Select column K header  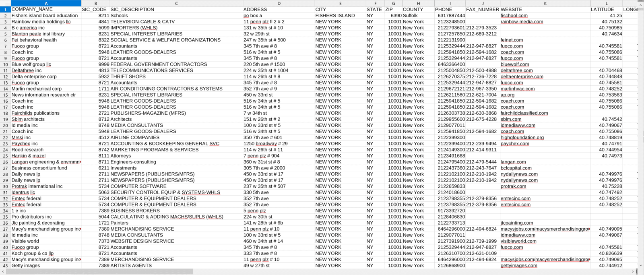(545, 3)
